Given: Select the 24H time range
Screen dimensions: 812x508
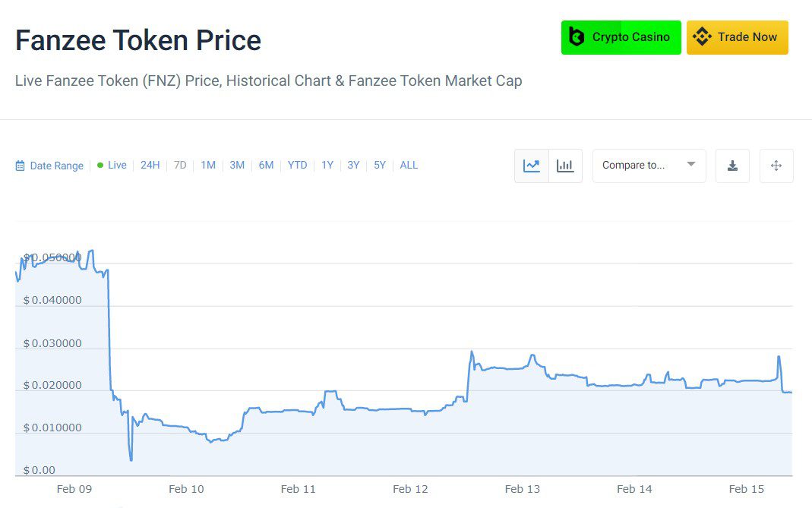Looking at the screenshot, I should tap(150, 166).
